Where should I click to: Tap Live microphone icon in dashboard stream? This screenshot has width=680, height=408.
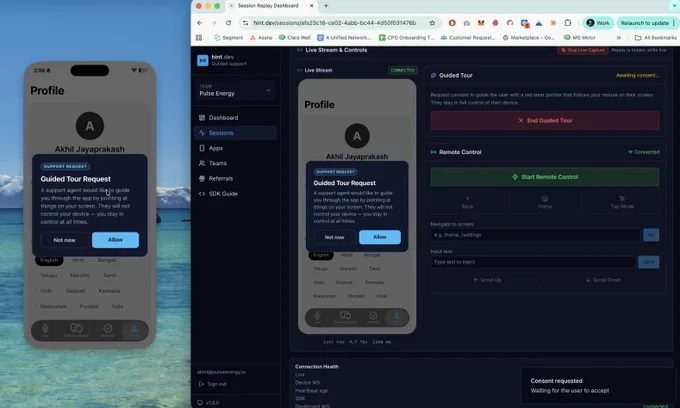(317, 317)
